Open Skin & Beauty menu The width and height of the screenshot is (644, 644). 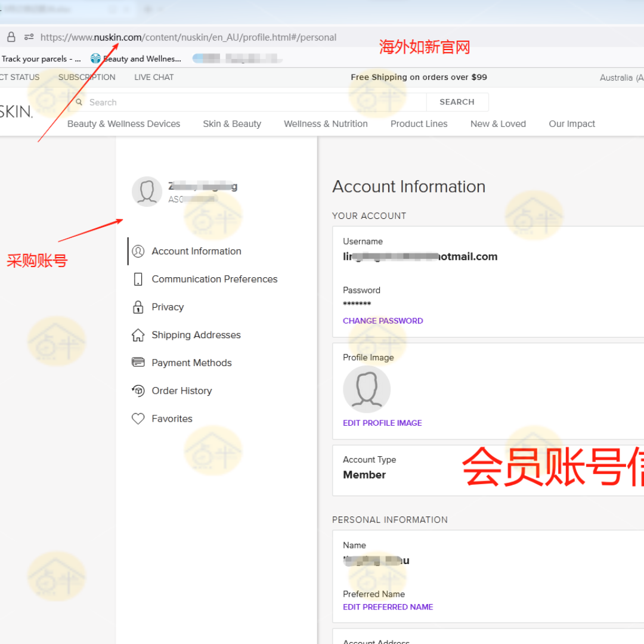231,123
